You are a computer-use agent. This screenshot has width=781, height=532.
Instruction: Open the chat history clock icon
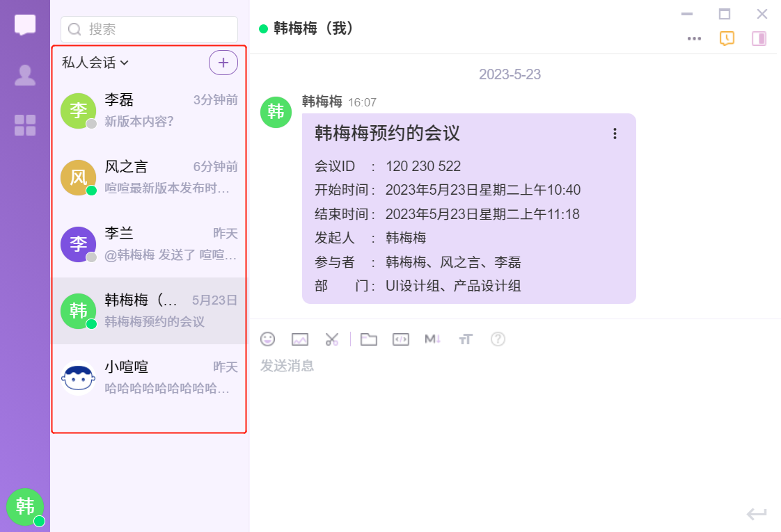tap(727, 38)
